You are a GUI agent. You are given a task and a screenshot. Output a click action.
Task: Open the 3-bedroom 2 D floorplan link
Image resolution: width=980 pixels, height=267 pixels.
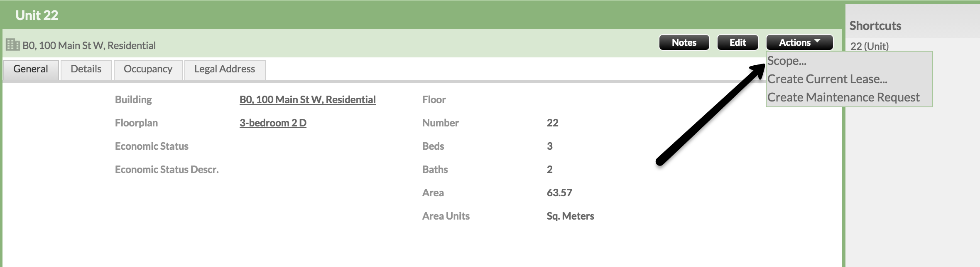coord(273,123)
